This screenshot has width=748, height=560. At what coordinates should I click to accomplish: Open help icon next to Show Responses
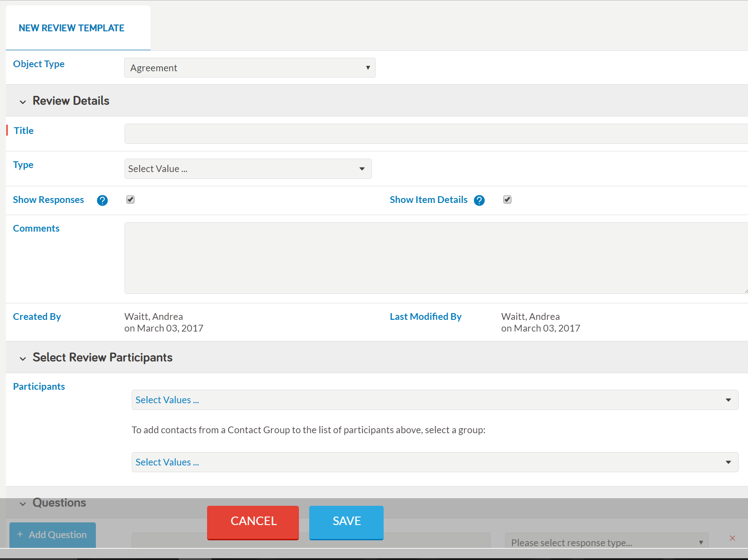[x=102, y=200]
